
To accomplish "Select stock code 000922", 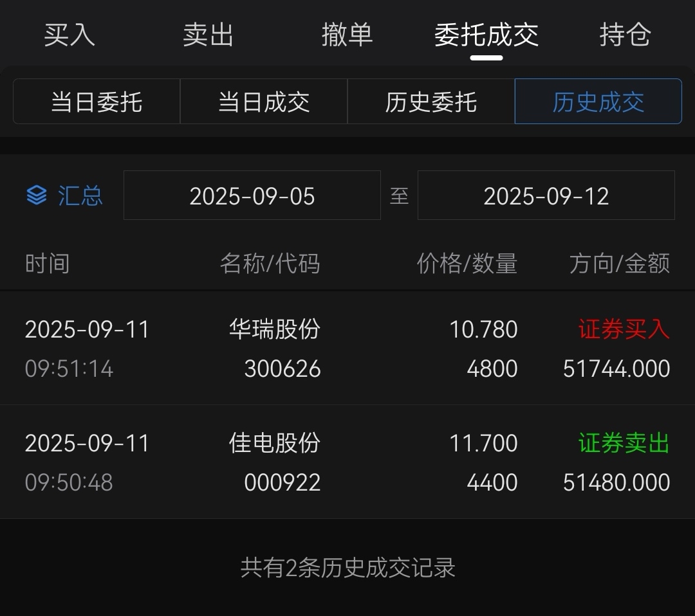I will click(x=283, y=482).
